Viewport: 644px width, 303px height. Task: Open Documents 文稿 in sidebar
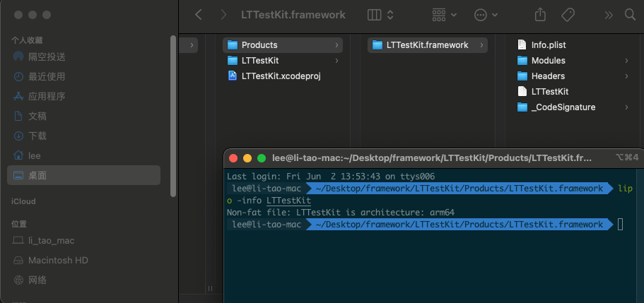[84, 117]
